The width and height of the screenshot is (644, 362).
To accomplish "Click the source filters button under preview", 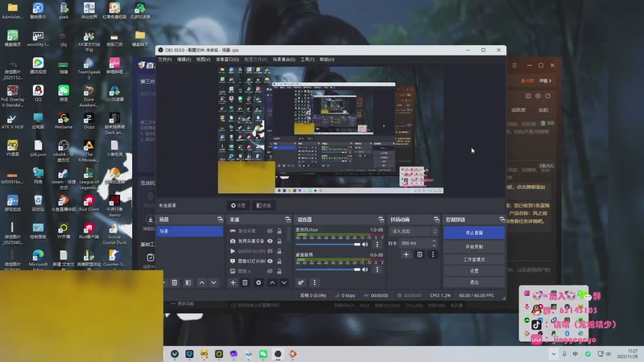I will click(x=264, y=205).
